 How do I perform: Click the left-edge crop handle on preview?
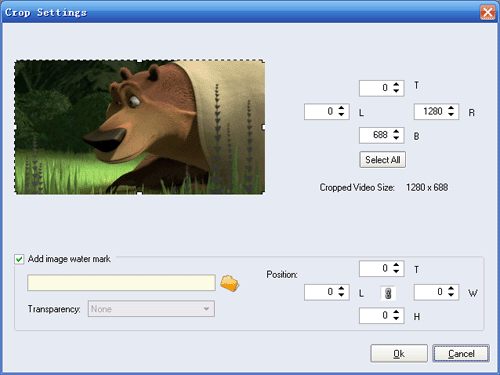coord(15,127)
